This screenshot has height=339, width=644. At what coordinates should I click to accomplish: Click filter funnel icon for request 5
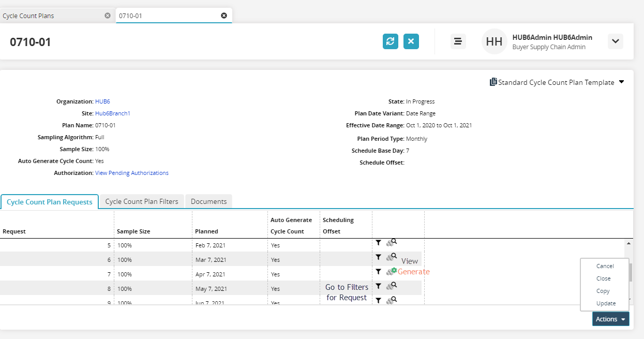[378, 242]
